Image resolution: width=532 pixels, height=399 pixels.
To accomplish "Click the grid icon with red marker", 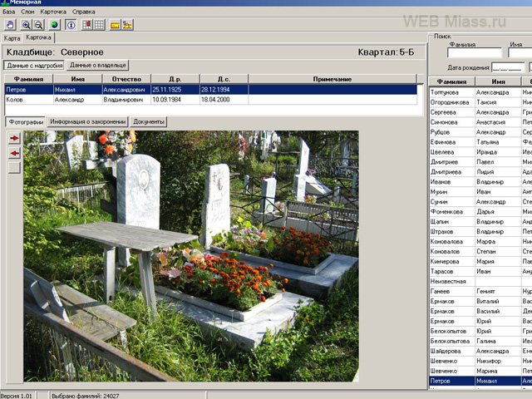I will (87, 25).
